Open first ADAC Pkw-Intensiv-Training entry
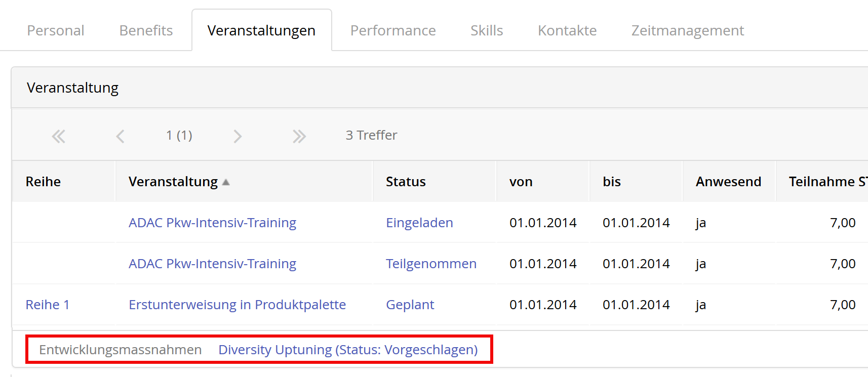Image resolution: width=868 pixels, height=377 pixels. [x=212, y=223]
